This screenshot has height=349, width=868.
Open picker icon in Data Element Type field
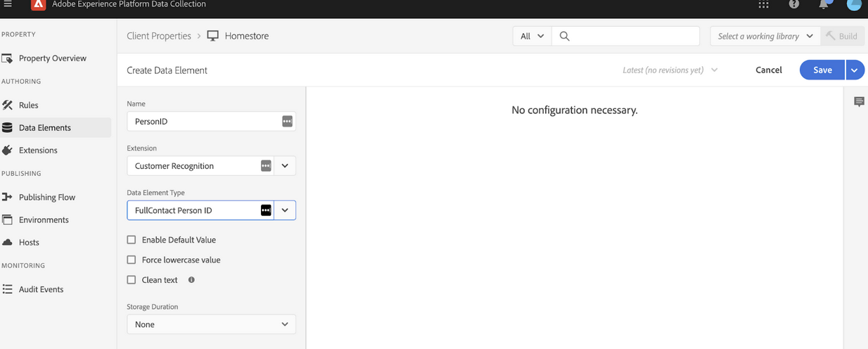click(x=265, y=210)
